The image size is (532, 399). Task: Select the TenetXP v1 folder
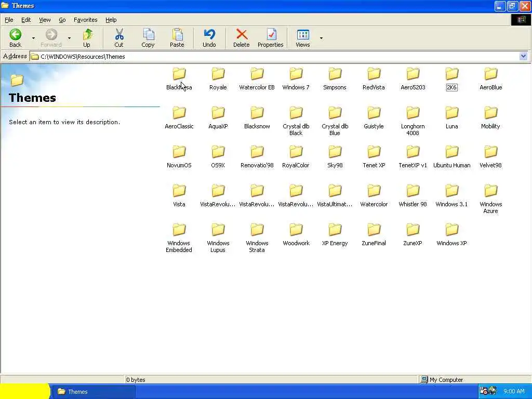[x=413, y=157]
